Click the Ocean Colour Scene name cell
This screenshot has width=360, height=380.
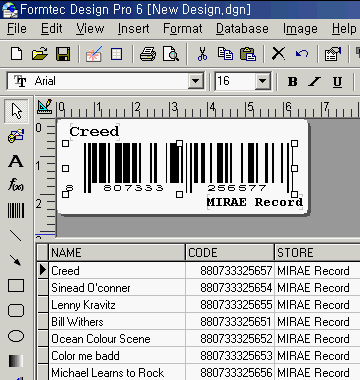tap(117, 339)
